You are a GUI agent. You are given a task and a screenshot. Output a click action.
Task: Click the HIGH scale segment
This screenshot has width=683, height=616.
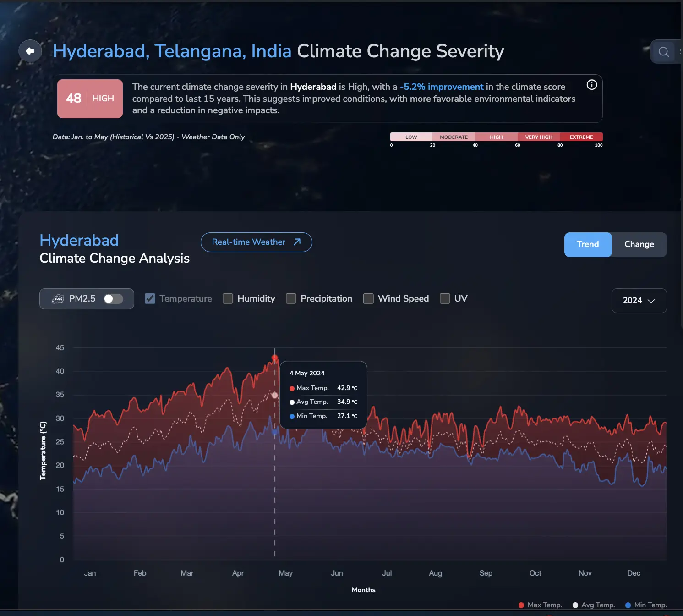pos(496,137)
